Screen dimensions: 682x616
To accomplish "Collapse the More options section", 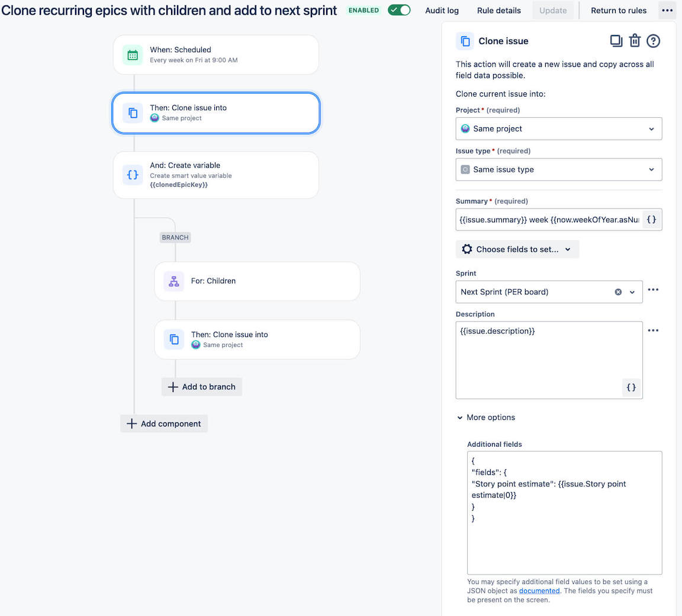I will pos(486,417).
